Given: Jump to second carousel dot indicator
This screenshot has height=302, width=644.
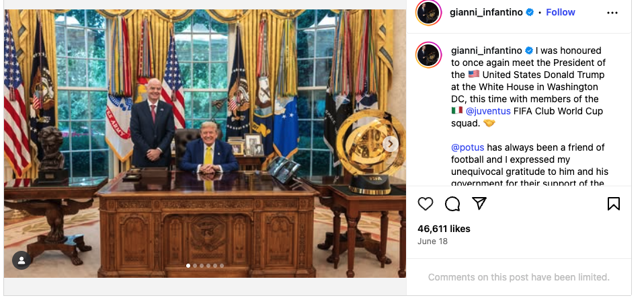Looking at the screenshot, I should tap(195, 266).
